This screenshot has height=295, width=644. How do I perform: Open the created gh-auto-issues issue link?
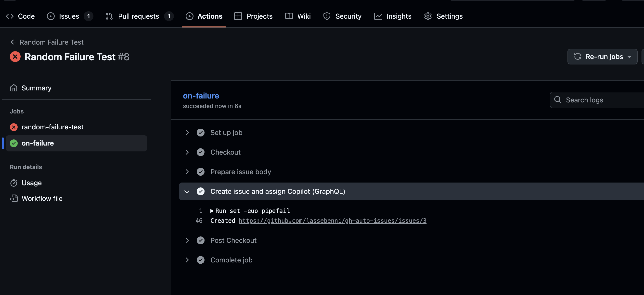332,221
